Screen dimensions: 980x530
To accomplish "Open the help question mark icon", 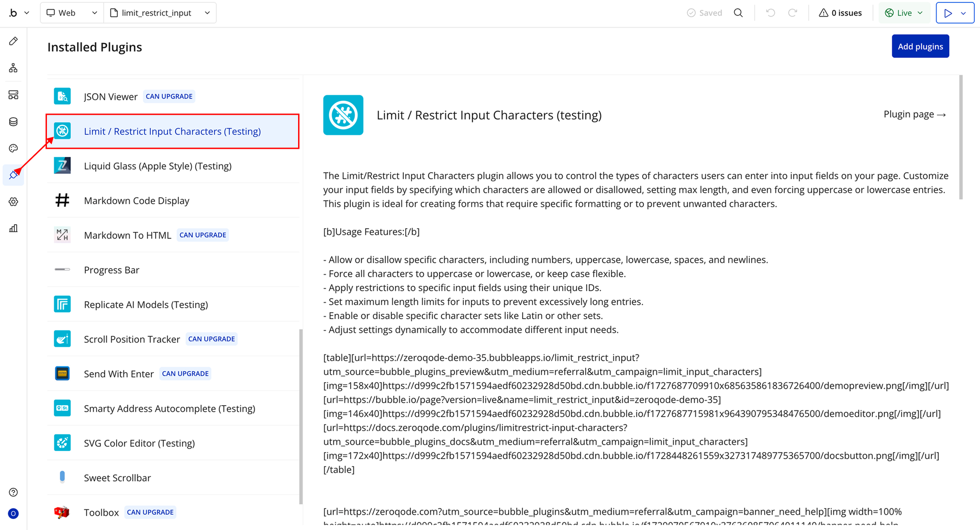I will click(13, 492).
